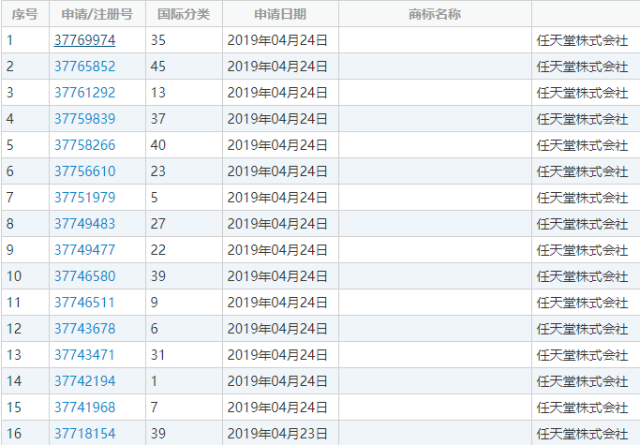Click the date cell in row 8
The image size is (640, 445).
tap(280, 224)
